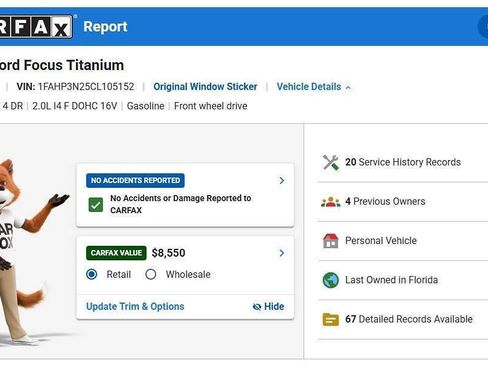Click the 2.0L I4 F DOHC 16V spec
The height and width of the screenshot is (366, 488).
(75, 106)
